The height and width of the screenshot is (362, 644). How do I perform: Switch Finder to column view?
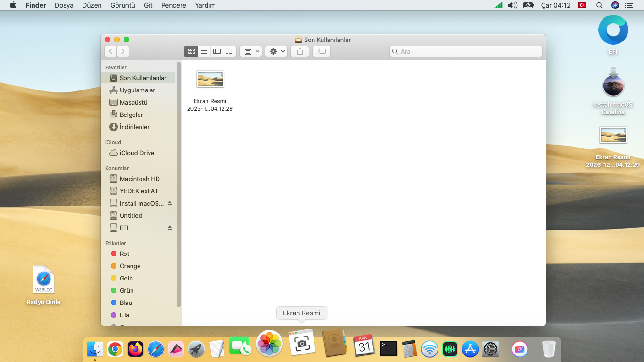(217, 51)
